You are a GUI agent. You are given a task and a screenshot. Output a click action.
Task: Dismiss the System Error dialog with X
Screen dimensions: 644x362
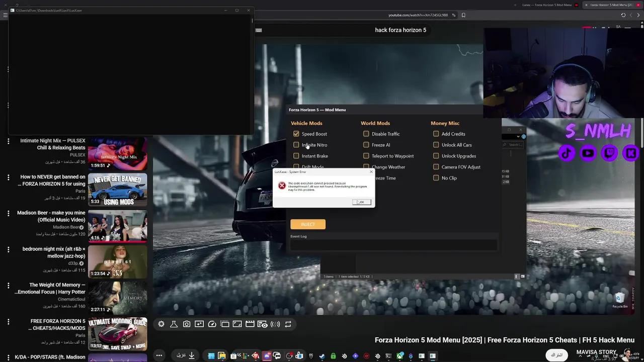point(371,172)
